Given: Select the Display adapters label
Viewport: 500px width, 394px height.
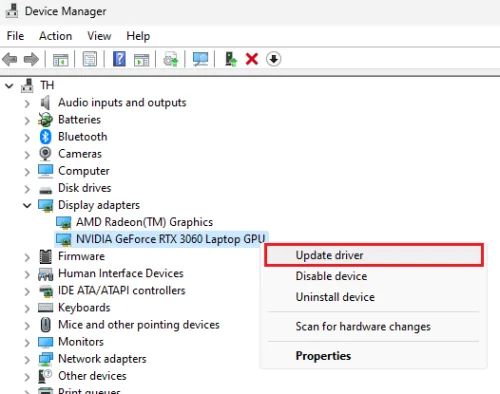Looking at the screenshot, I should pos(99,205).
